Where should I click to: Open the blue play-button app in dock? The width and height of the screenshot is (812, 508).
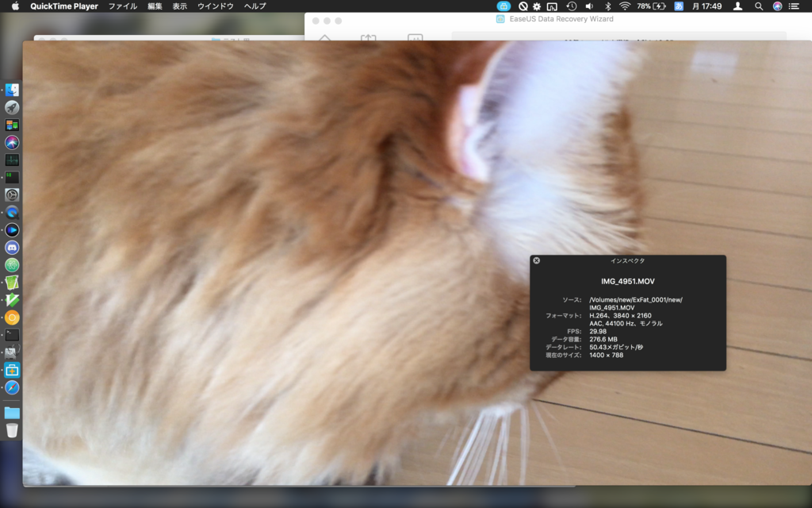[12, 229]
